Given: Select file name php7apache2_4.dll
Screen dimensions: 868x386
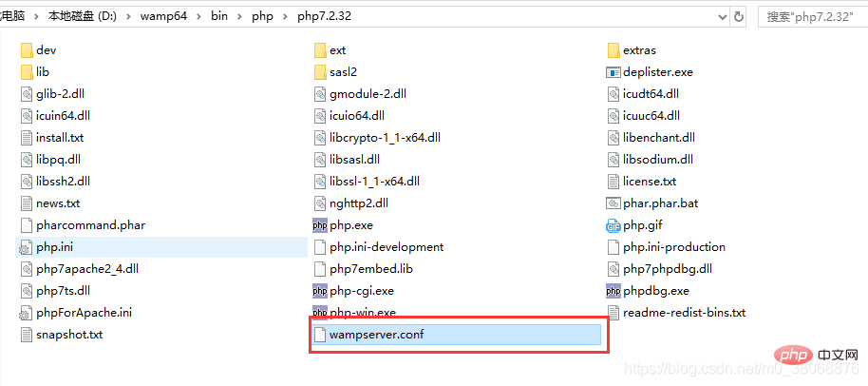Looking at the screenshot, I should pyautogui.click(x=87, y=269).
